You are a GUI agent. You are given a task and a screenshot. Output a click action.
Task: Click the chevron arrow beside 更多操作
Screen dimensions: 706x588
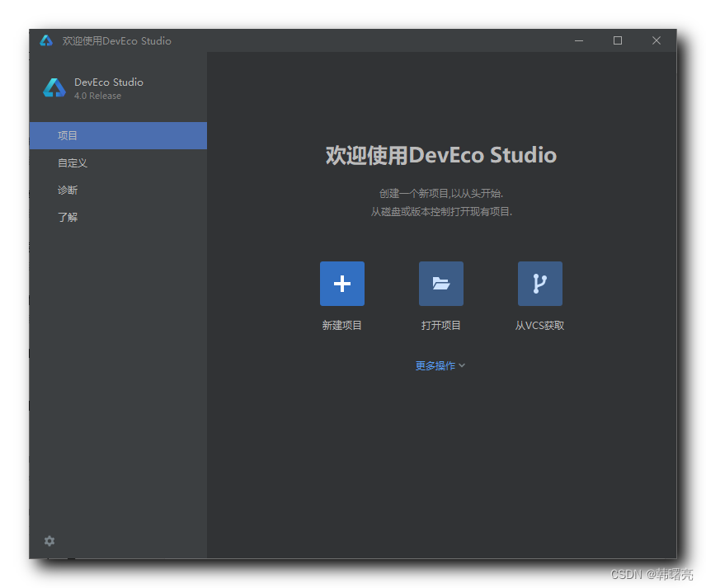[462, 365]
